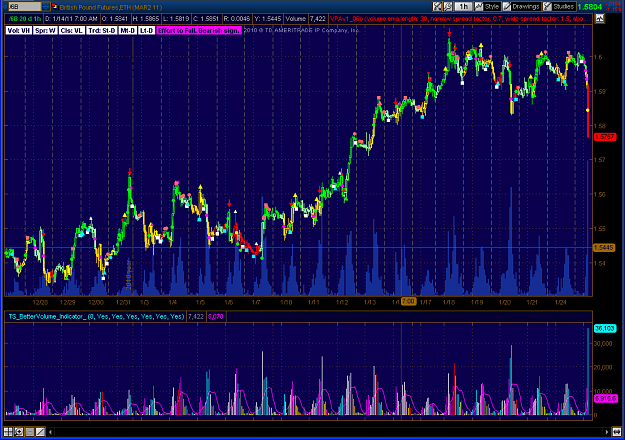This screenshot has width=625, height=440.
Task: Click the highlighted 7:00 time marker on the axis
Action: coord(408,301)
